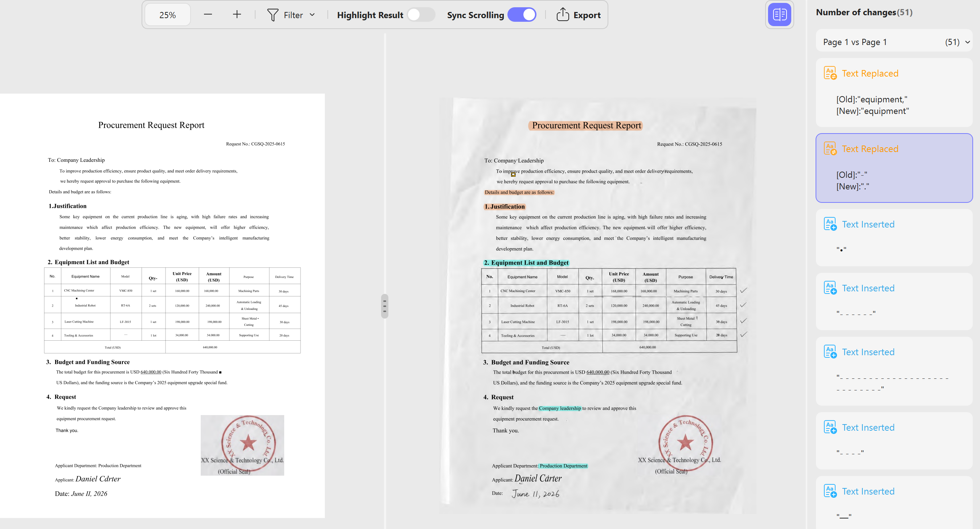This screenshot has height=529, width=980.
Task: Click highlighted '2. Equipment List and Budget' heading
Action: tap(526, 262)
